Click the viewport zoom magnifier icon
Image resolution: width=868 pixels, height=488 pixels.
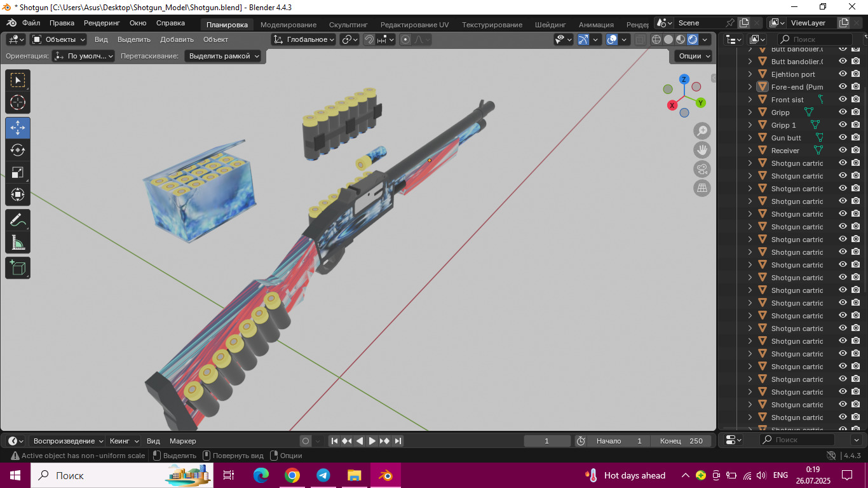click(x=702, y=131)
